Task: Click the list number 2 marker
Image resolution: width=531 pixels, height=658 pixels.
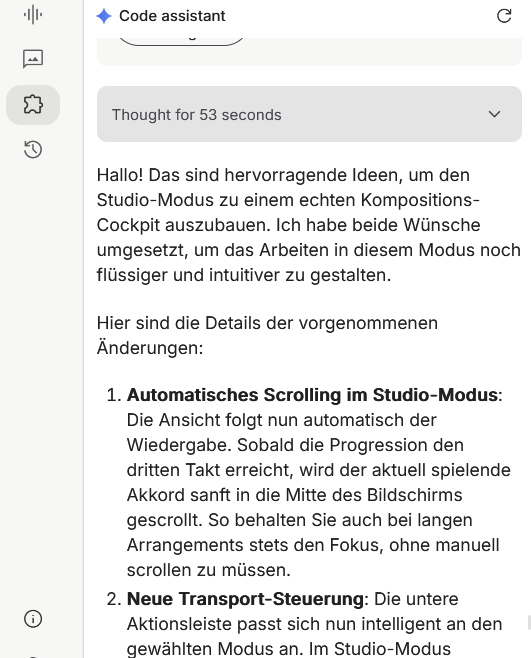Action: click(x=114, y=599)
